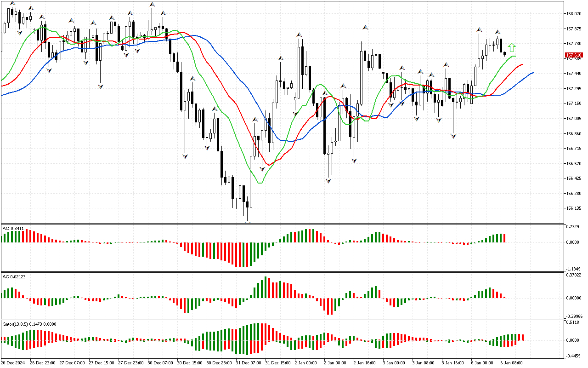This screenshot has height=368, width=588.
Task: Select the "27 Dec 15:00" time label
Action: tap(102, 363)
